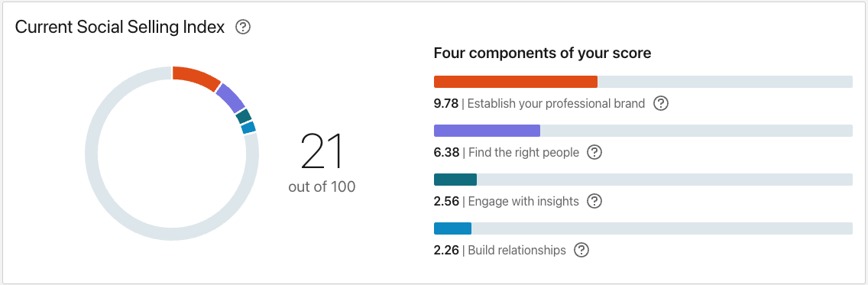The width and height of the screenshot is (868, 285).
Task: Click the teal Engage with insights bar
Action: click(x=455, y=180)
